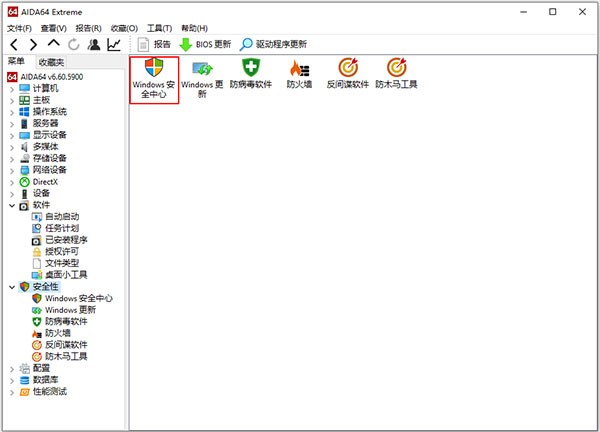Open the user icon in the toolbar
Screen dimensions: 600x432
[94, 45]
